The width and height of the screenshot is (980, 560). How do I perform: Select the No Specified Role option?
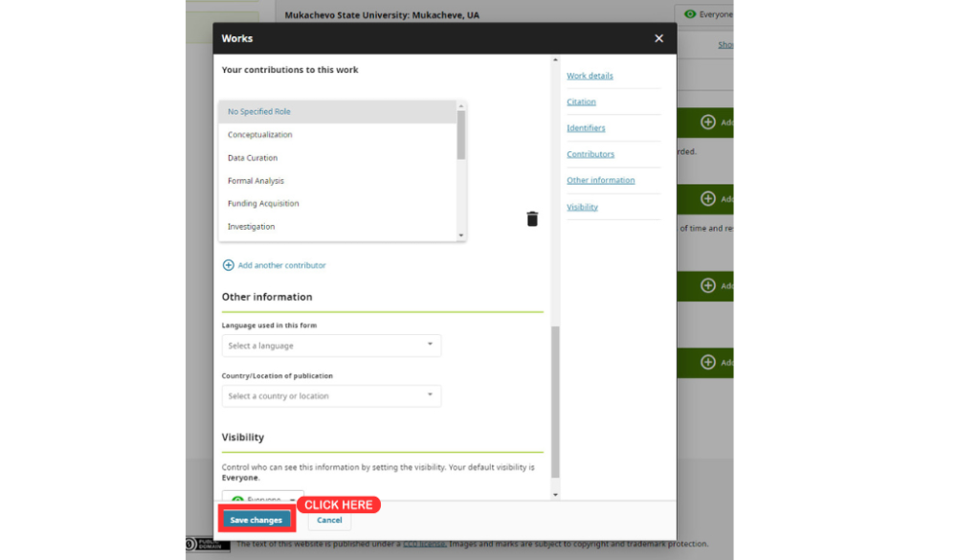[338, 111]
